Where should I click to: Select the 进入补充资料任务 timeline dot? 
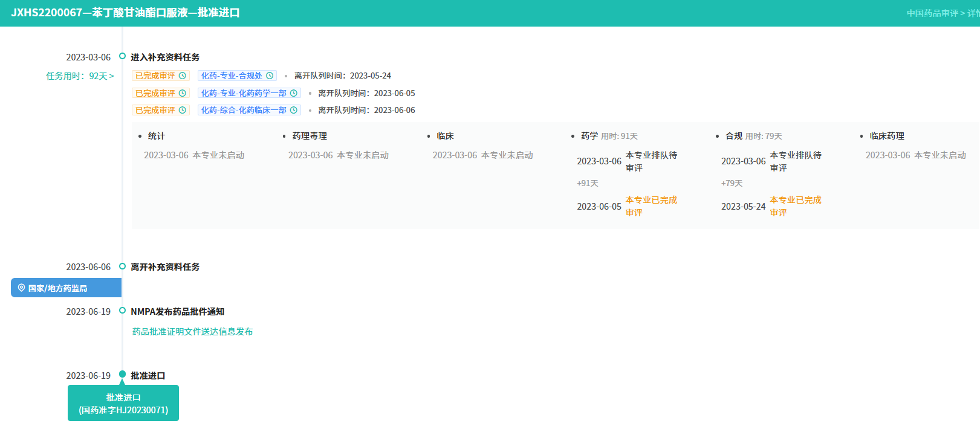122,56
